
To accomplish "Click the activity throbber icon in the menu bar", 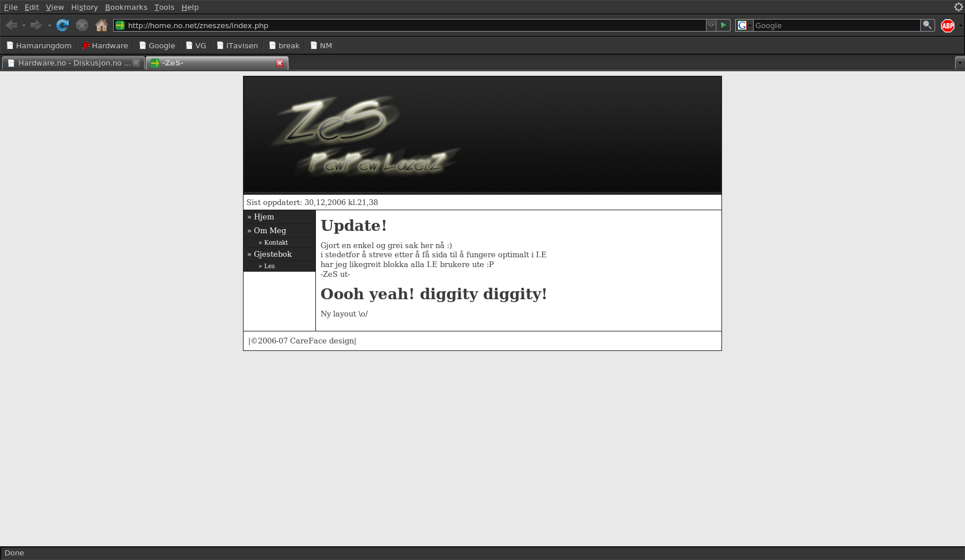I will coord(958,7).
